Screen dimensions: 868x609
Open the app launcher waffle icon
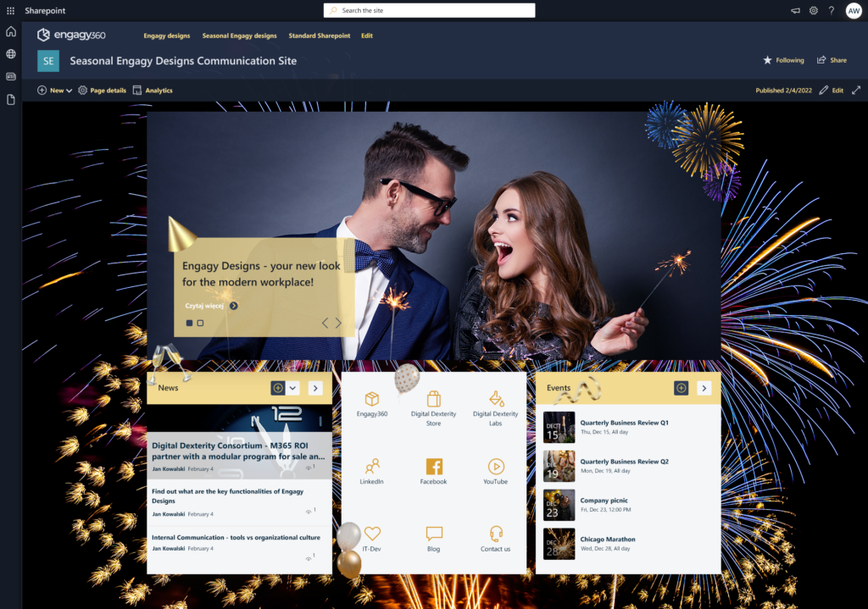(x=10, y=10)
